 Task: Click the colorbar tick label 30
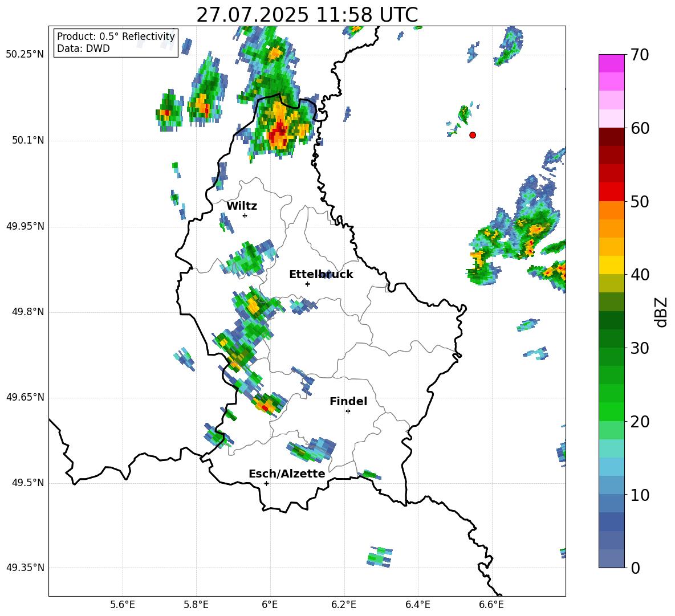pyautogui.click(x=640, y=348)
